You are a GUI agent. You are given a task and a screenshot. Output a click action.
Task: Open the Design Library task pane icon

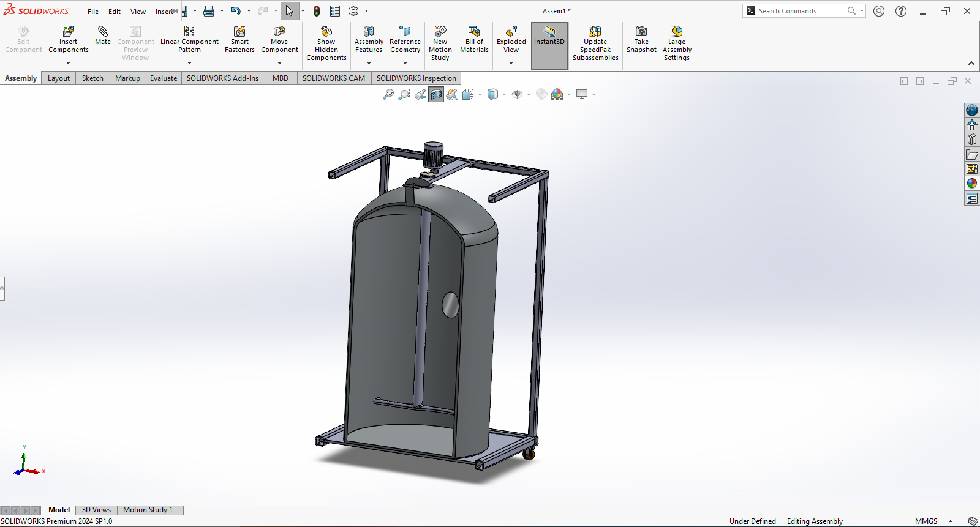coord(972,140)
